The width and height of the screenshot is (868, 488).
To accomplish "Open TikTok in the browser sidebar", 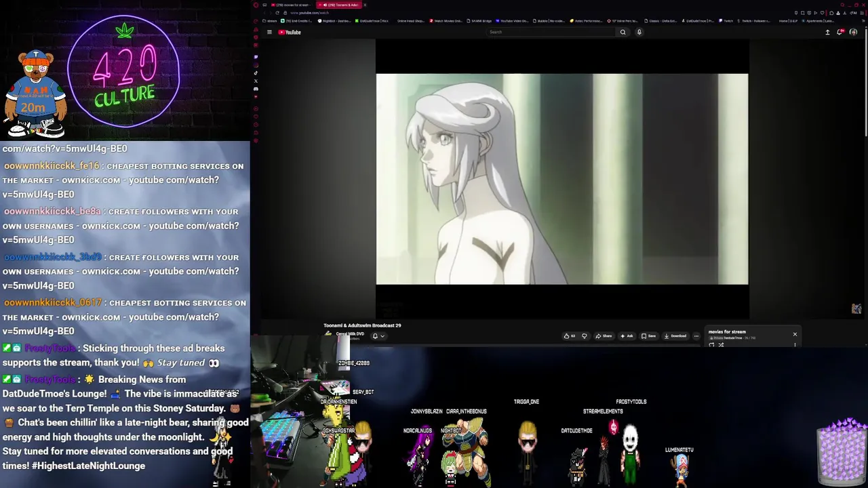I will tap(256, 73).
